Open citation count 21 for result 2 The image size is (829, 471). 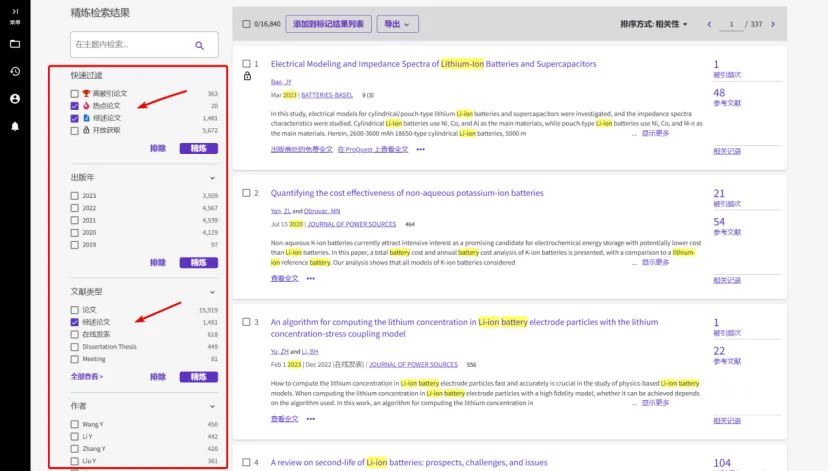[719, 193]
